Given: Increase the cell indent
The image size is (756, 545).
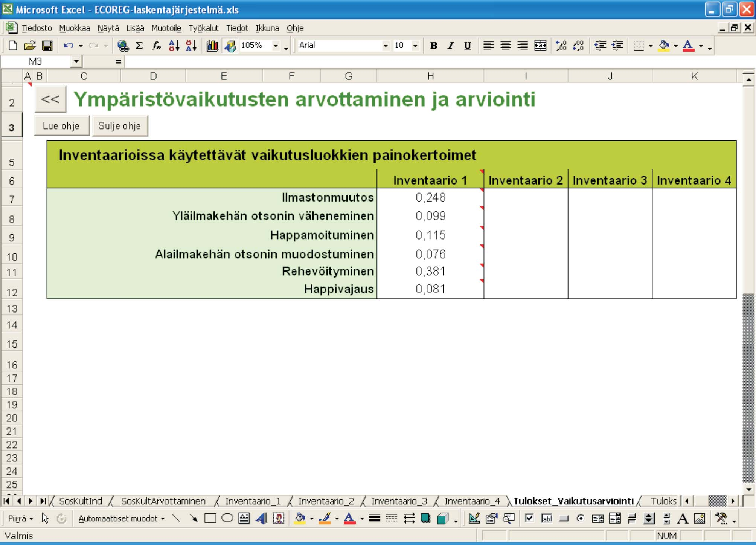Looking at the screenshot, I should 617,46.
